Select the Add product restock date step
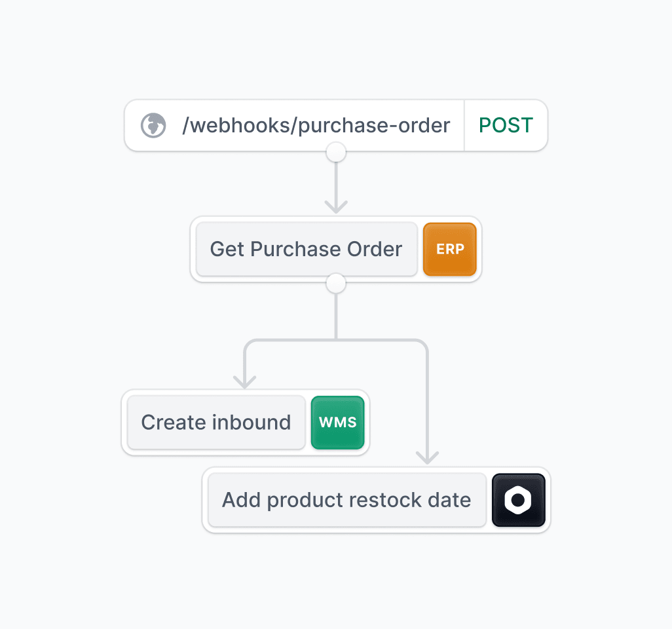The image size is (672, 629). point(347,500)
